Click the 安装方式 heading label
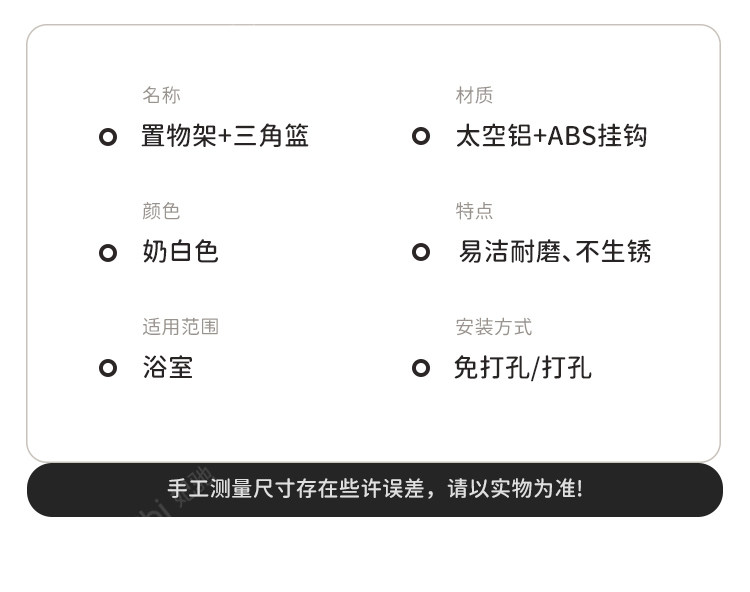The image size is (750, 592). pyautogui.click(x=493, y=327)
